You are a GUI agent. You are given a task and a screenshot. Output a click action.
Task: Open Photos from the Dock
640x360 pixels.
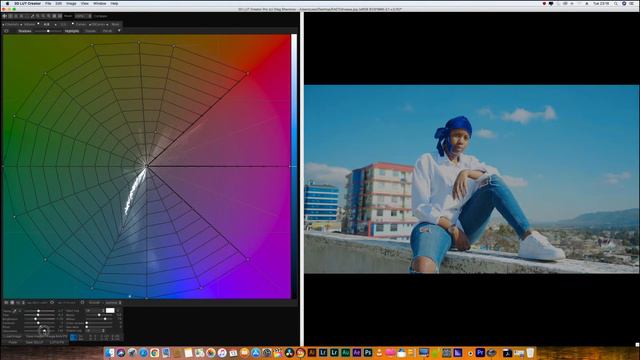[211, 353]
